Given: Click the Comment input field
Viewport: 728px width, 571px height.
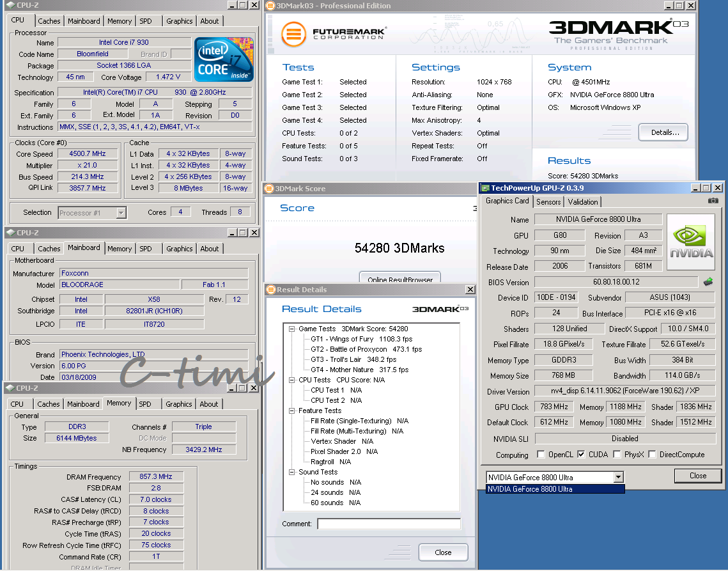Looking at the screenshot, I should pos(389,524).
